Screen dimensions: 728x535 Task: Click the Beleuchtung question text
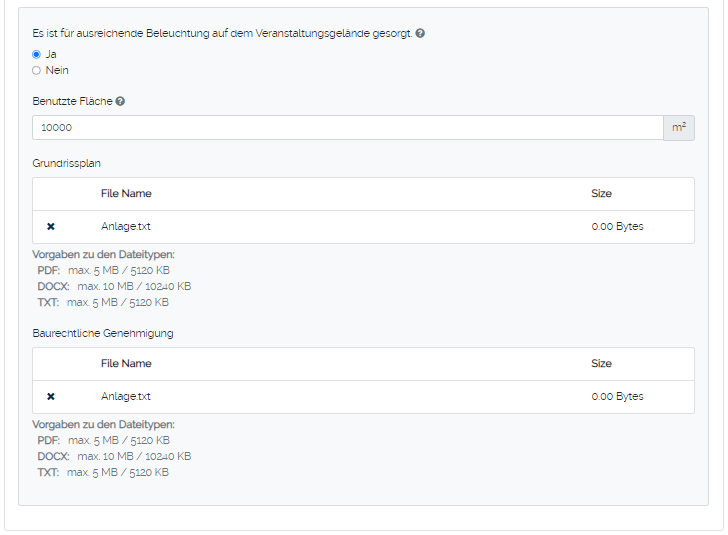click(x=222, y=33)
